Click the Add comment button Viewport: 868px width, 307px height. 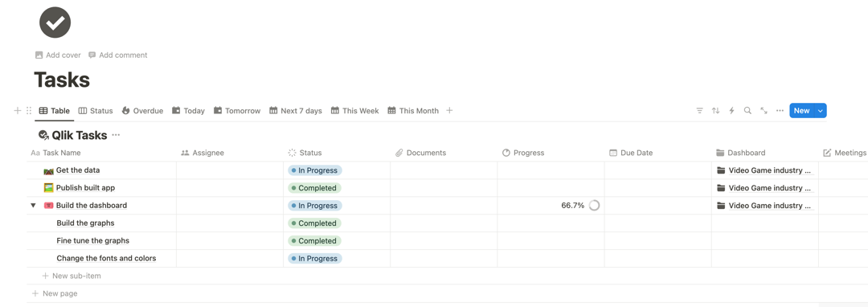(118, 55)
